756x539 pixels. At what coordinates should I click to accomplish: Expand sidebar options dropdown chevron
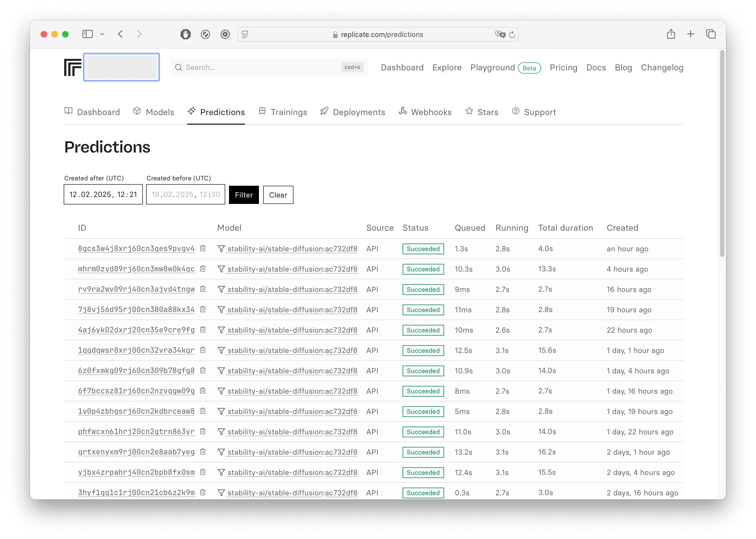pos(102,34)
